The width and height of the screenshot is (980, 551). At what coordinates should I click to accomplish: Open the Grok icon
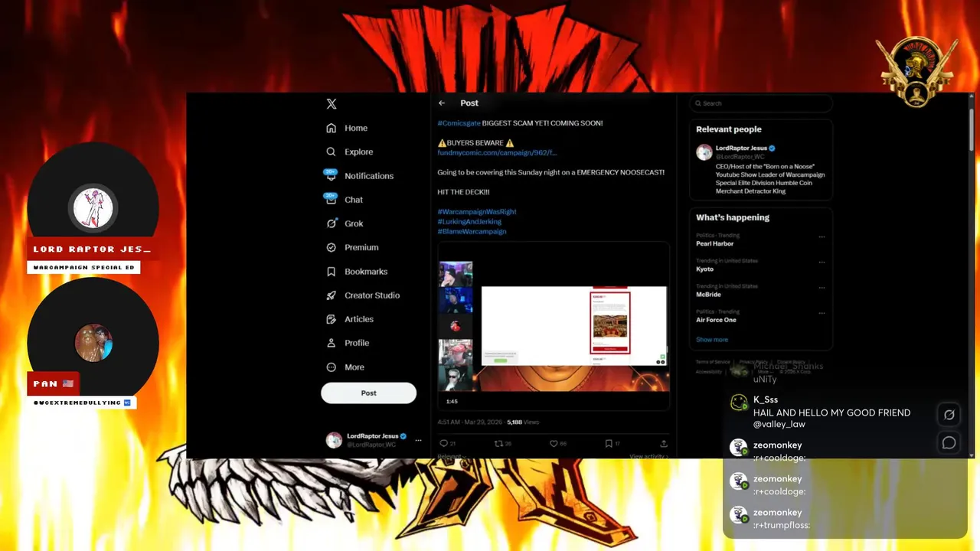click(331, 223)
